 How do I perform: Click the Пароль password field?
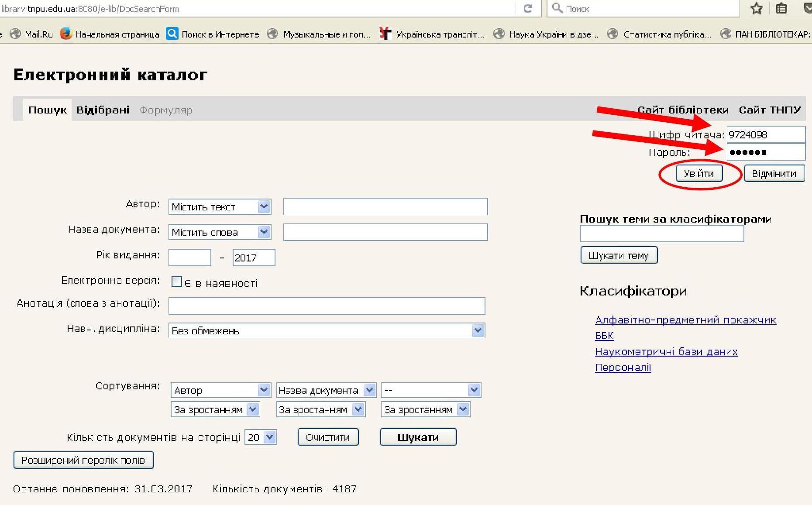pyautogui.click(x=765, y=152)
